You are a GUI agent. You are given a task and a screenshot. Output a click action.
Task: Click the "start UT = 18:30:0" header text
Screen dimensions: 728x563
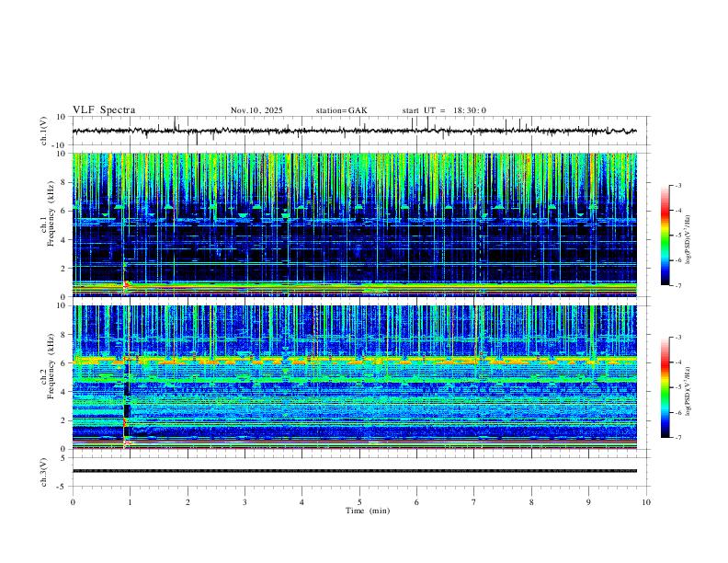coord(444,110)
